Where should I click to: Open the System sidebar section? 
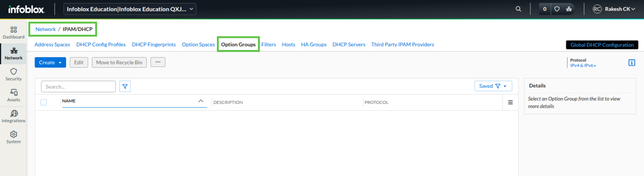[x=13, y=138]
